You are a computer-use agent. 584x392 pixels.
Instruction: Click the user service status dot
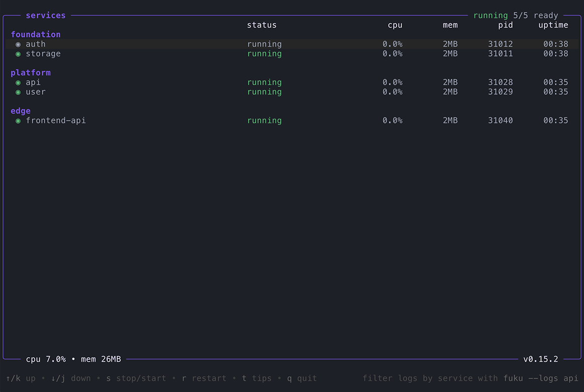tap(18, 92)
